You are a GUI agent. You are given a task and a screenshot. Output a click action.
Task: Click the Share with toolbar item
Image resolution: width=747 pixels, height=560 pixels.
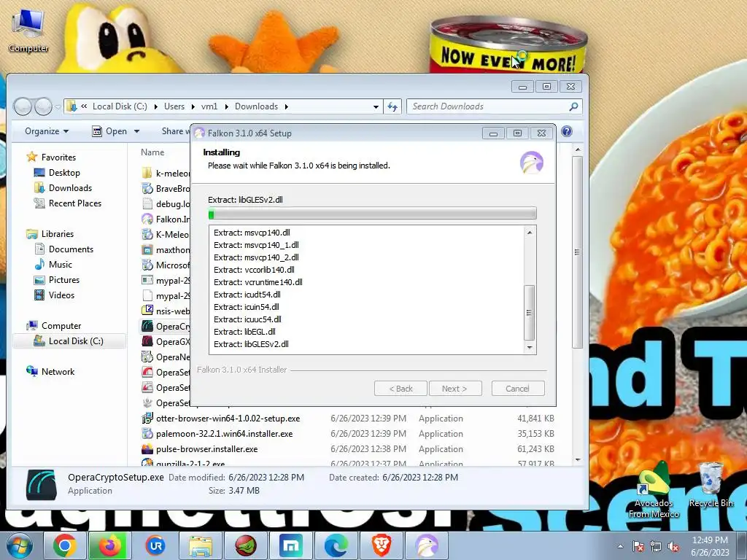tap(174, 131)
